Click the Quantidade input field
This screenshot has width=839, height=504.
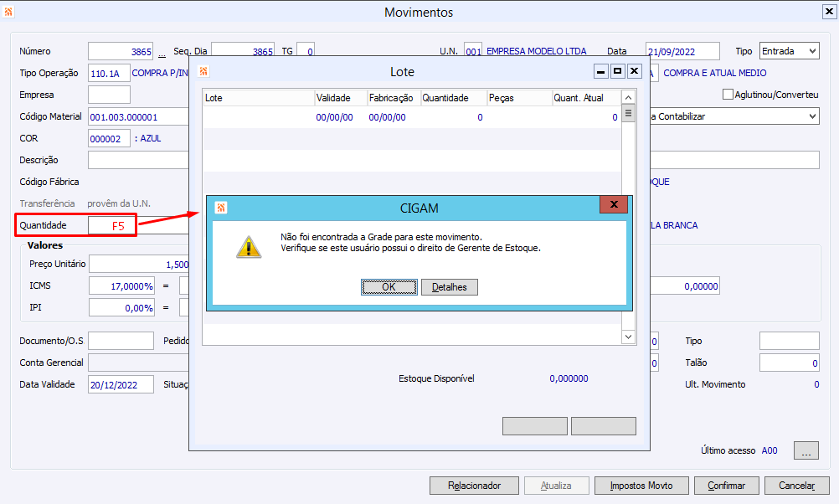coord(112,225)
